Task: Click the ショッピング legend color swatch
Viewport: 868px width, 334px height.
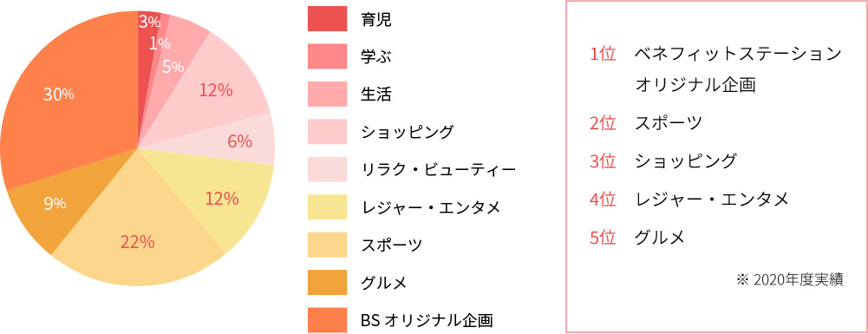Action: tap(327, 132)
